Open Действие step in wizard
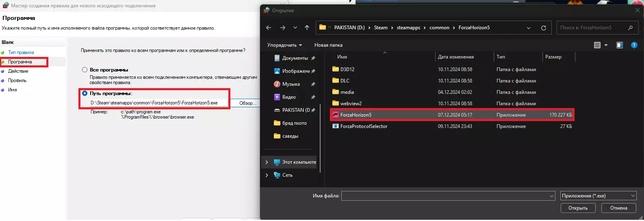 [18, 71]
